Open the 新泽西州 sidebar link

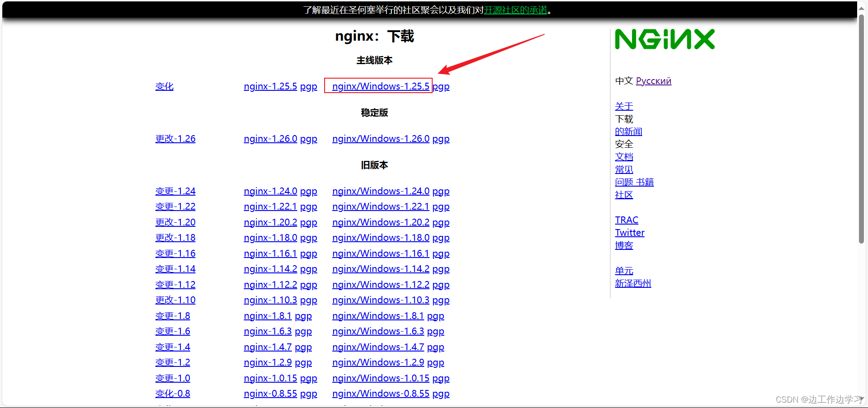(x=633, y=283)
